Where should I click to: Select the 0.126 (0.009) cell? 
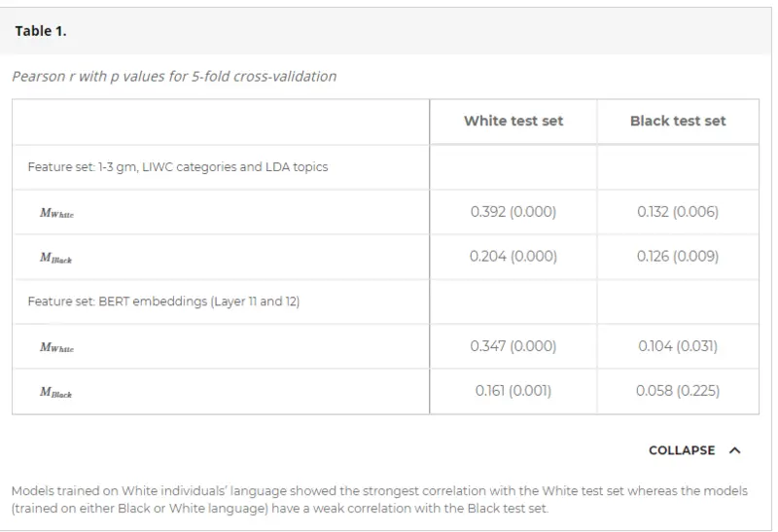point(678,257)
